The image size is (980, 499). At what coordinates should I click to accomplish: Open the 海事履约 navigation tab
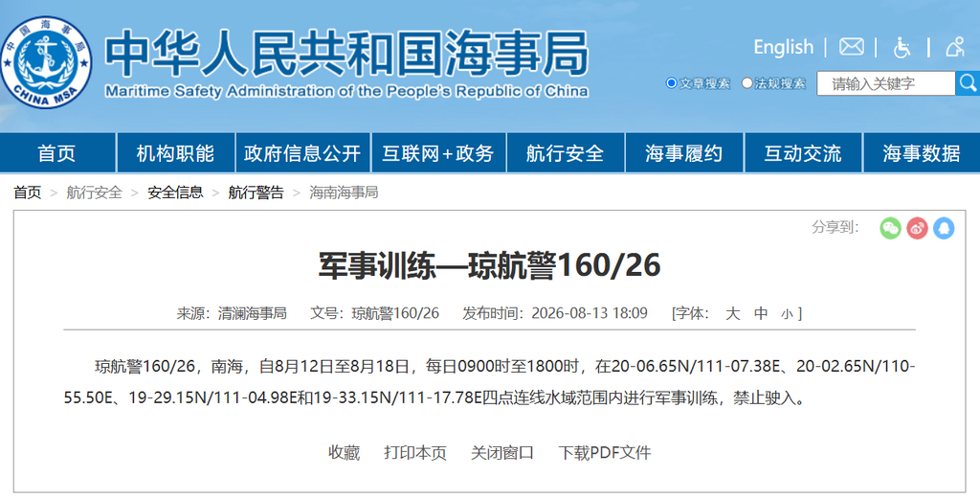coord(683,153)
